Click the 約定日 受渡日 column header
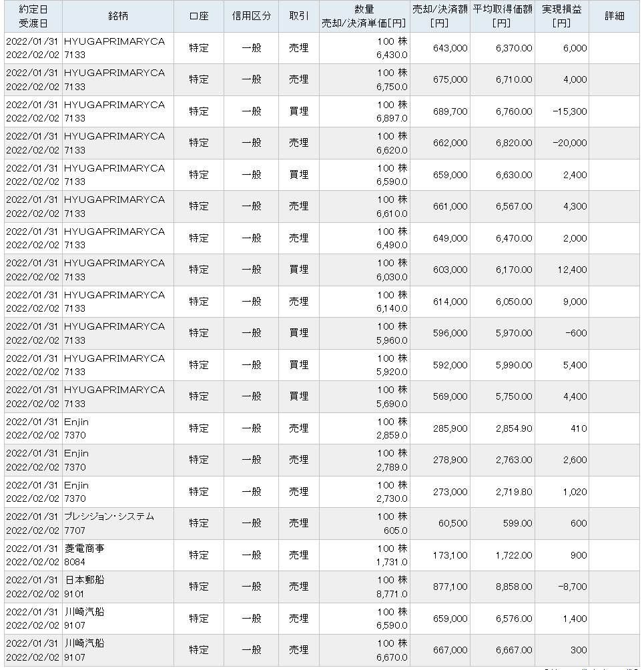 pyautogui.click(x=33, y=16)
